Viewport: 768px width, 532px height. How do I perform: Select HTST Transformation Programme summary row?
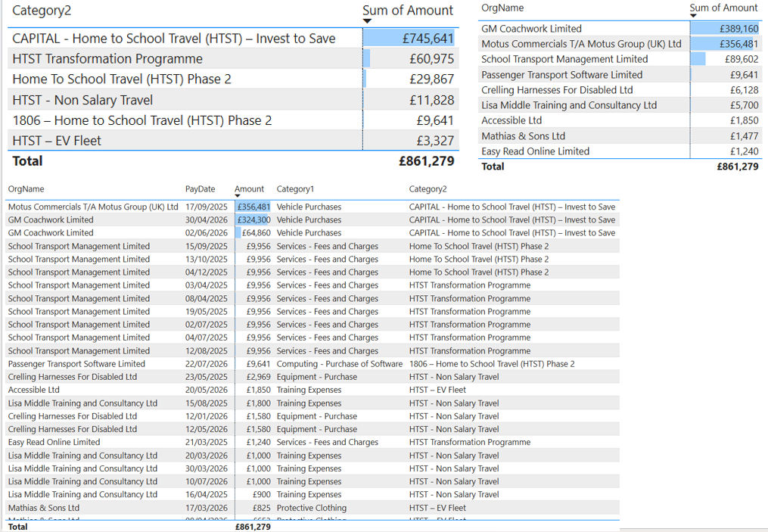(x=233, y=59)
